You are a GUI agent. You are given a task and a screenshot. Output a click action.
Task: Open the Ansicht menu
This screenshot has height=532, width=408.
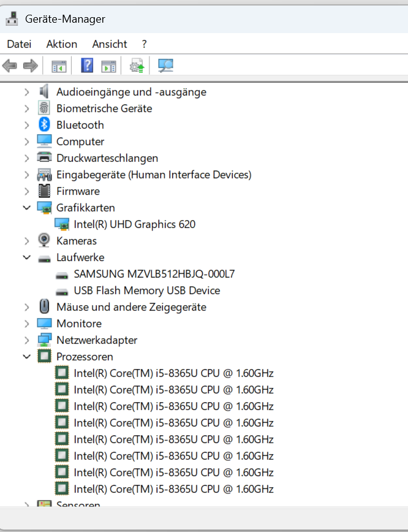(110, 44)
